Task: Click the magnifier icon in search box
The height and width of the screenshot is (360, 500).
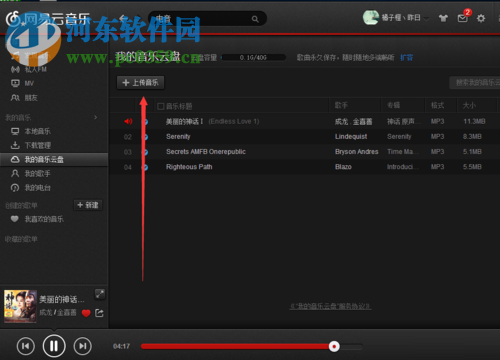Action: [255, 19]
